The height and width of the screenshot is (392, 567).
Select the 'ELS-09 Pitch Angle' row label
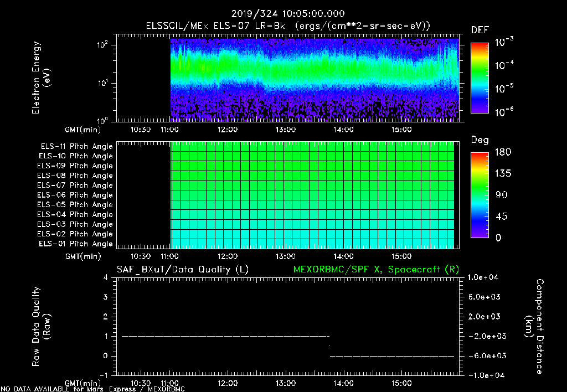(x=75, y=166)
